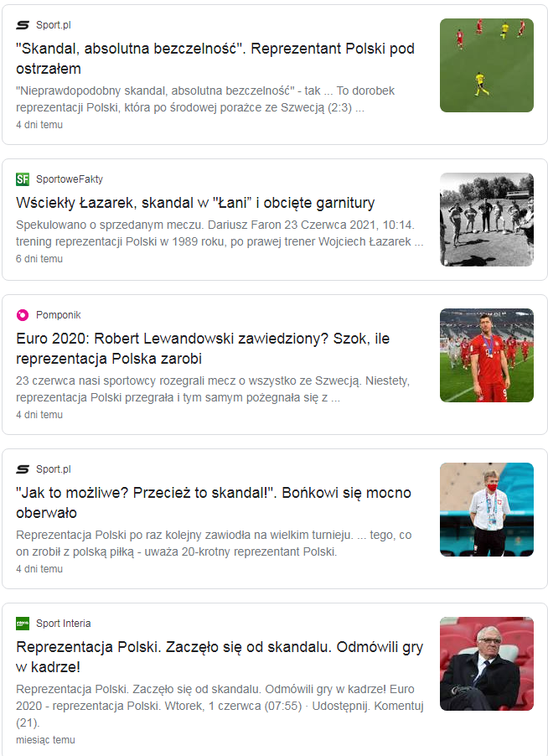Open the black-and-white 1989 training photo
Viewport: 548px width, 756px height.
486,220
